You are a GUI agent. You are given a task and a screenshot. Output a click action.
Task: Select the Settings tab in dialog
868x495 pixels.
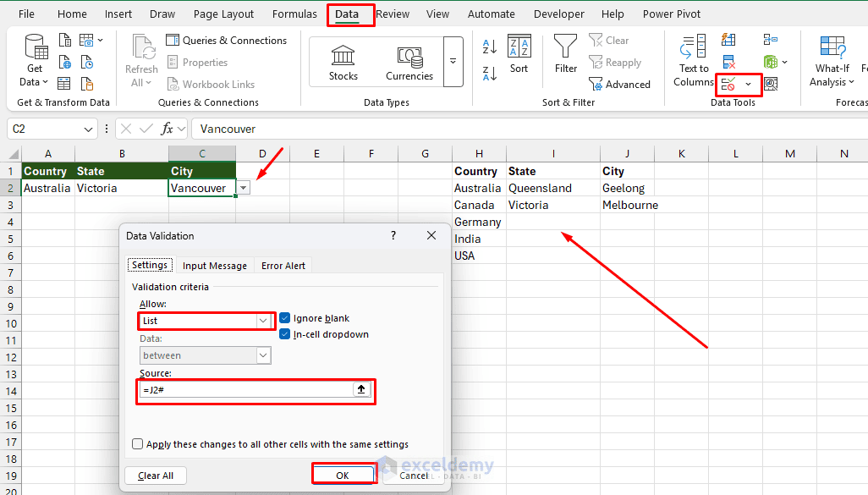click(150, 265)
